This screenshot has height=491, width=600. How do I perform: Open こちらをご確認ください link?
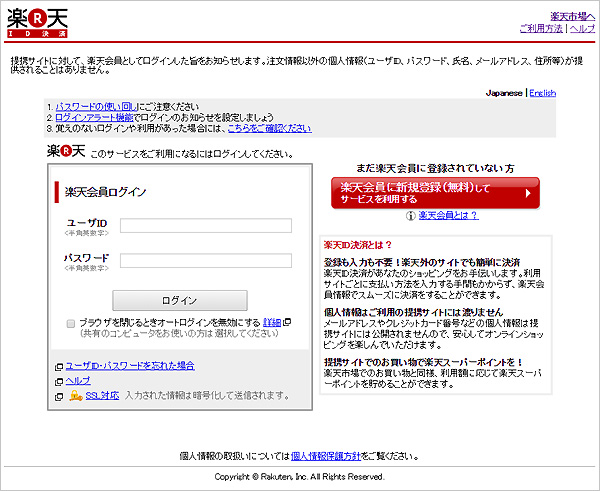point(270,128)
